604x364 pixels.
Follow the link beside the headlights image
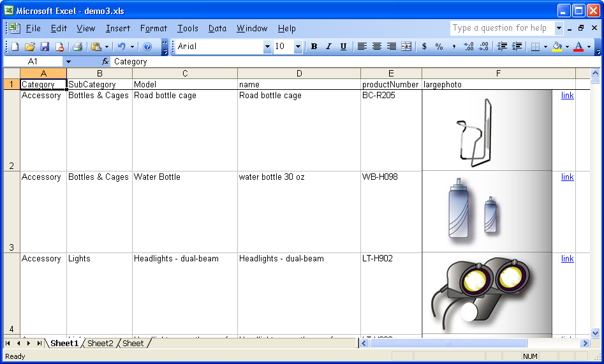567,259
